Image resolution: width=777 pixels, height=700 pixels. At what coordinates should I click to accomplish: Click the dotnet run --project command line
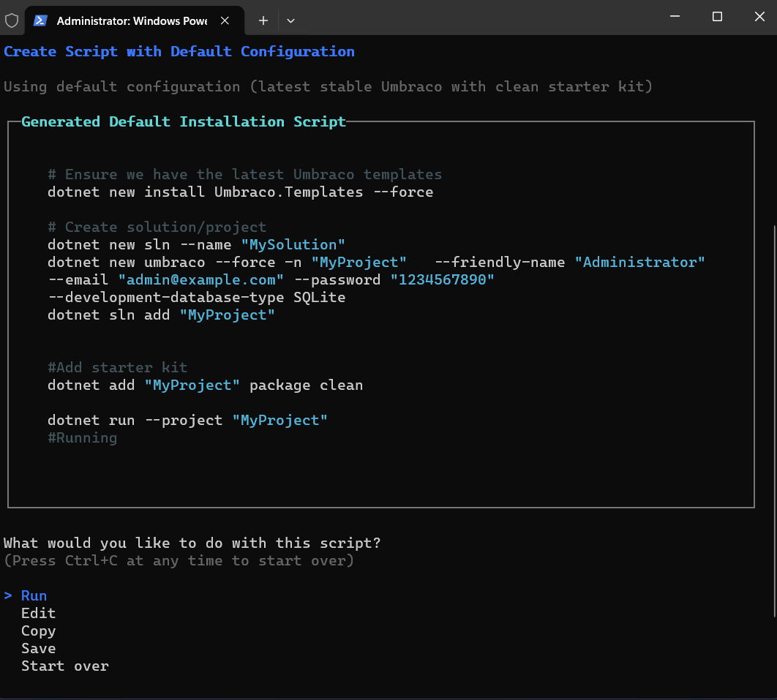tap(186, 420)
